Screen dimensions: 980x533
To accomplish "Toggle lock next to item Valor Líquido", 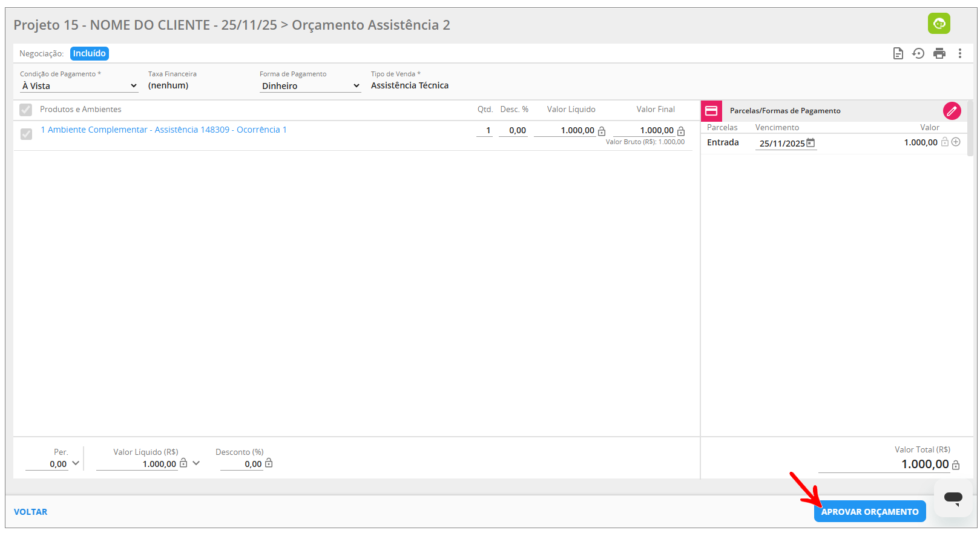I will pyautogui.click(x=602, y=131).
